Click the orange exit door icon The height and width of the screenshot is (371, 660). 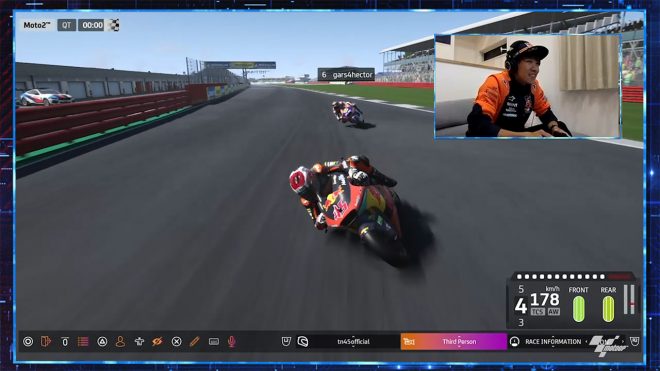pyautogui.click(x=45, y=342)
